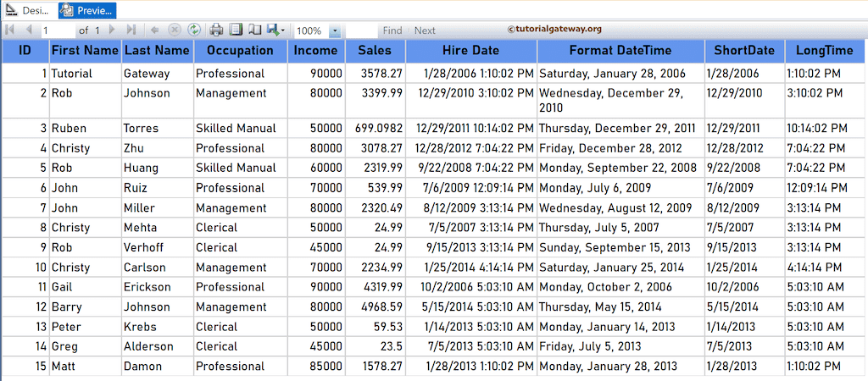The height and width of the screenshot is (381, 868).
Task: Click the Find button
Action: click(x=392, y=30)
